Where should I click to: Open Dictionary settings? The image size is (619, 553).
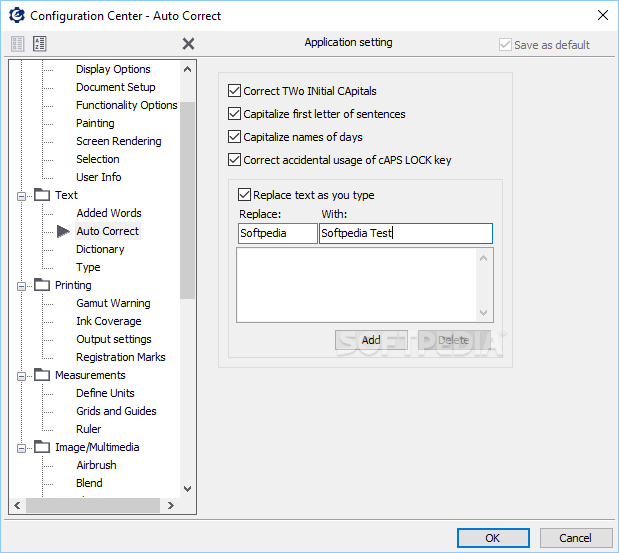click(x=100, y=249)
